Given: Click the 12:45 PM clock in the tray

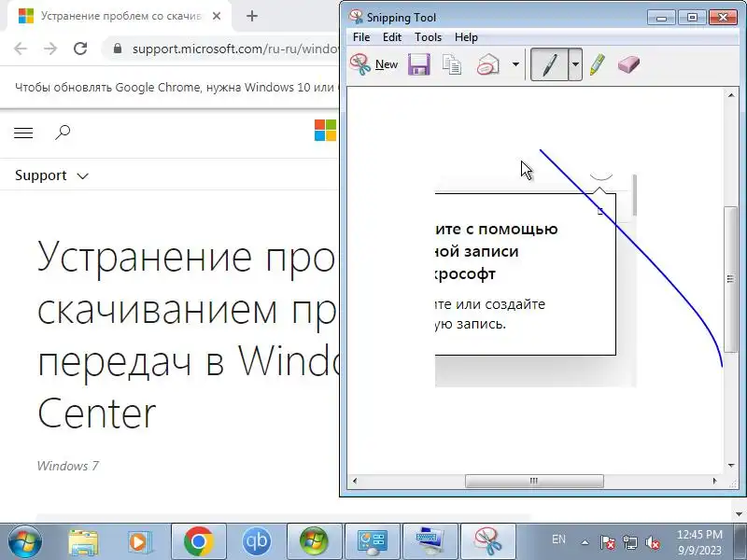Looking at the screenshot, I should click(699, 534).
